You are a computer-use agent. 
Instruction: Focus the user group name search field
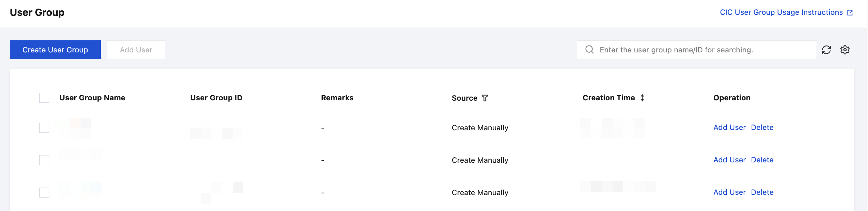pos(697,50)
